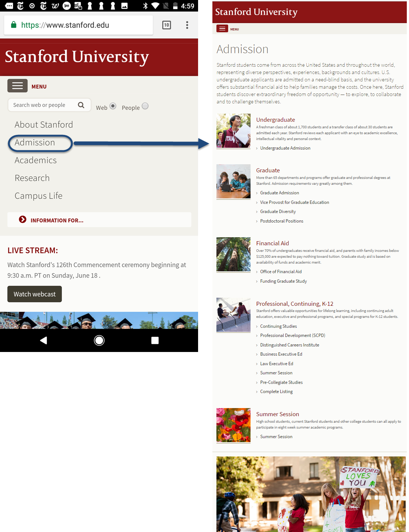Open the Admission menu item
409x532 pixels.
tap(35, 143)
